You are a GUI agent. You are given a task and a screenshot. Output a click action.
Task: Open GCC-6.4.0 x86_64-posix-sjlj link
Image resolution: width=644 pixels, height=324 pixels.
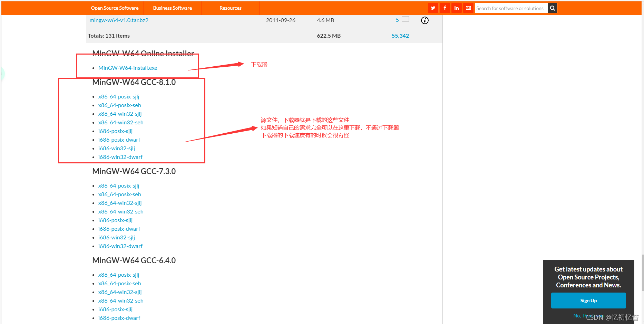point(119,275)
